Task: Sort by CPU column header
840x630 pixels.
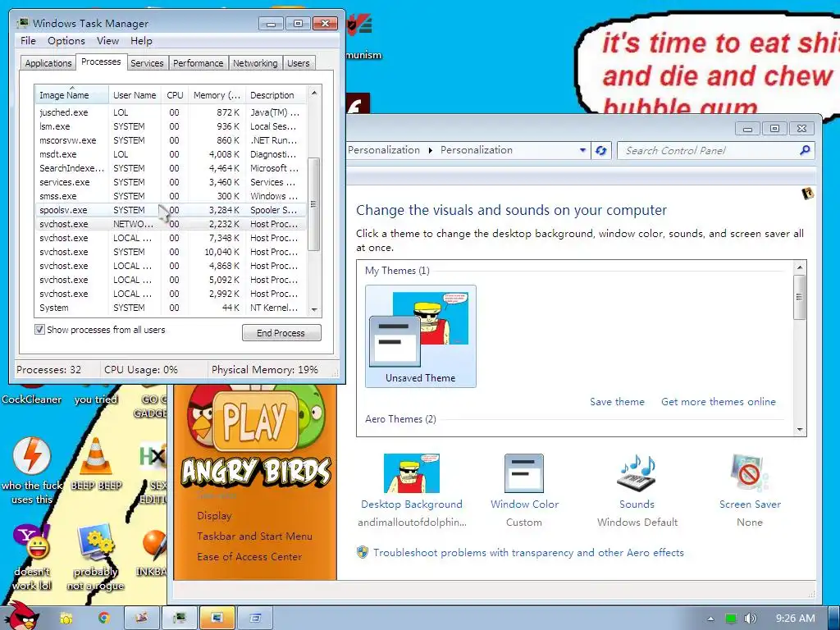Action: [x=175, y=95]
